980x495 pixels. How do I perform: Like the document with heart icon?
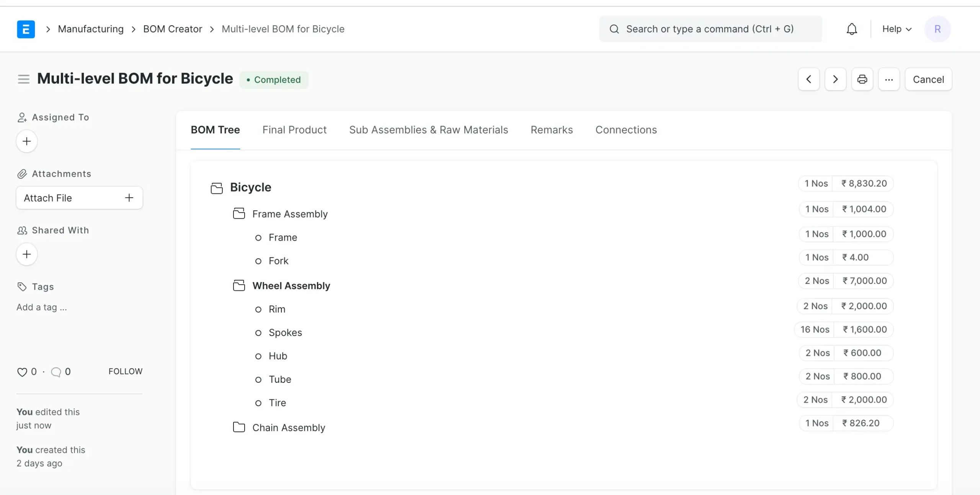22,372
